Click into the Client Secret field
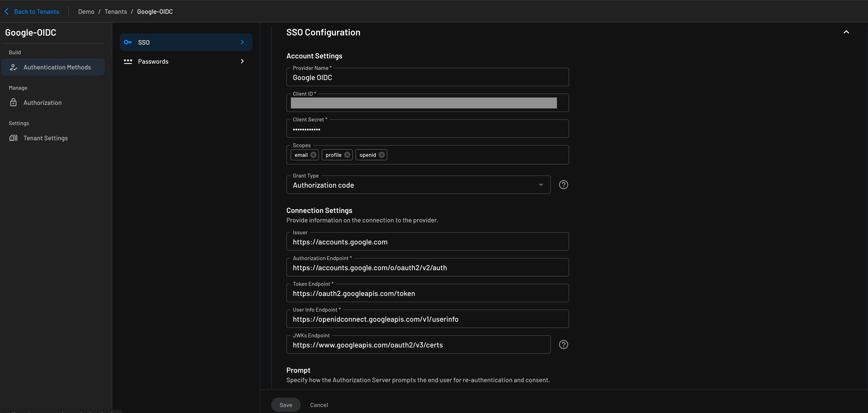Viewport: 868px width, 413px height. (x=427, y=130)
